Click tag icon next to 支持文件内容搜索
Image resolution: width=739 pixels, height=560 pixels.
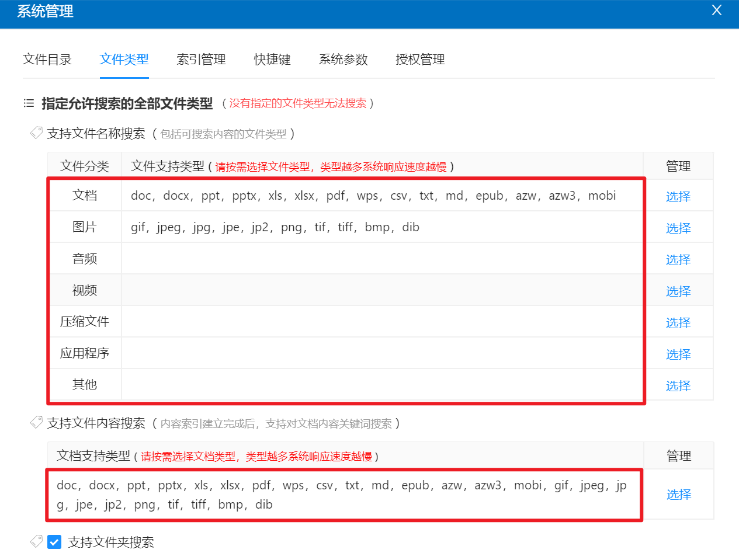coord(36,423)
